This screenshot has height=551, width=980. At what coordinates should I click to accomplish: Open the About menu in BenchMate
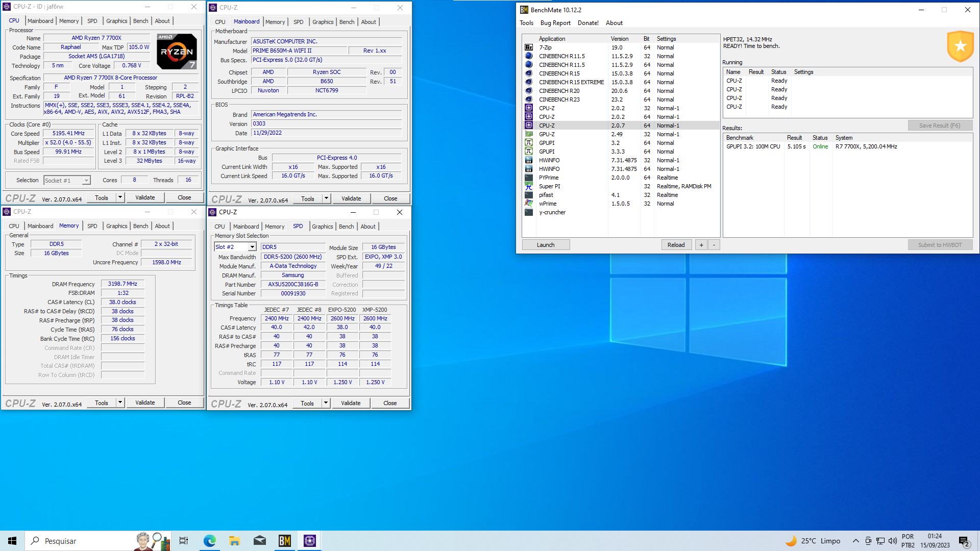[x=614, y=23]
